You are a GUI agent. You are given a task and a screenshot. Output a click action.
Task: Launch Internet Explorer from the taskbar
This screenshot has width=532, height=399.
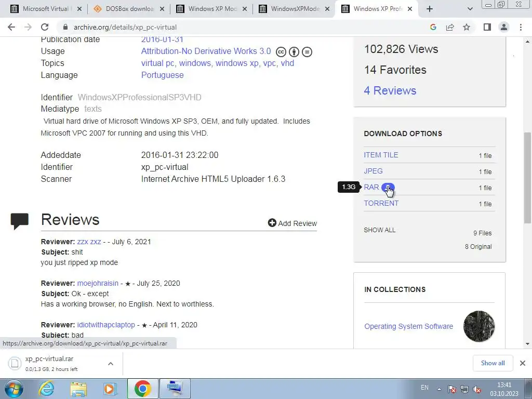click(x=46, y=389)
